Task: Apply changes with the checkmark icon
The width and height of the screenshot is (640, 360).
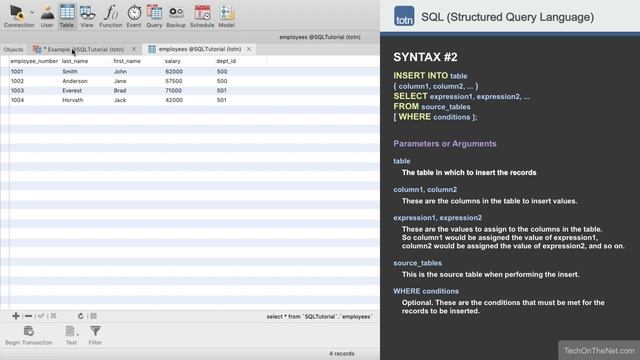Action: tap(41, 316)
